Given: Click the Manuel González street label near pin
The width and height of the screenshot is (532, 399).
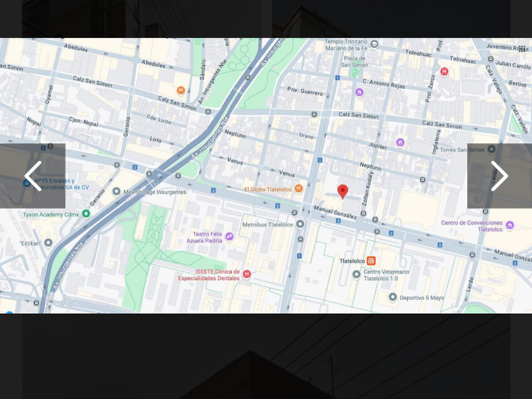Looking at the screenshot, I should pos(334,212).
